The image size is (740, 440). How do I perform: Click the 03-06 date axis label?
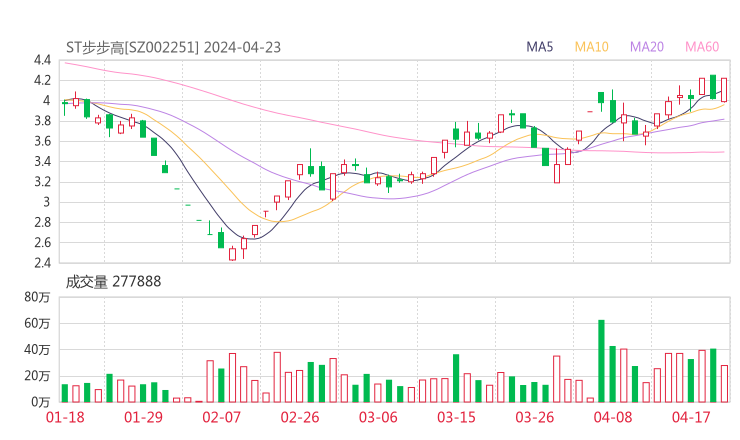click(x=378, y=417)
